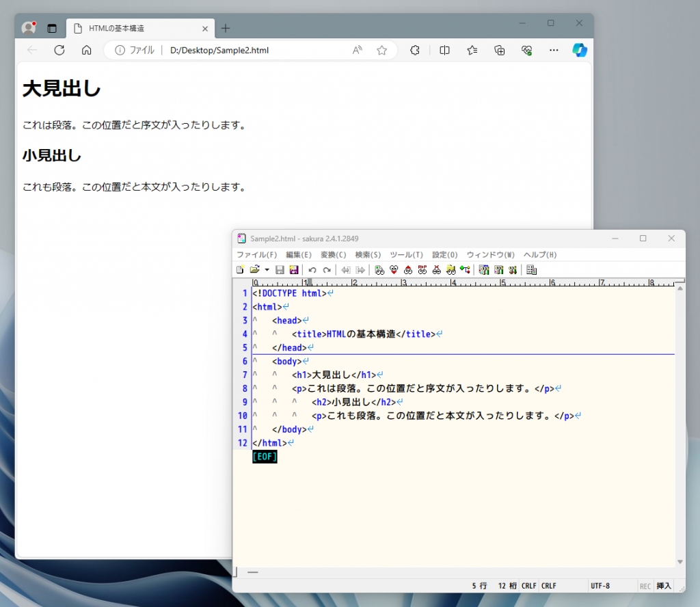Click site information ファイル icon in address bar
The height and width of the screenshot is (607, 700).
coord(135,50)
